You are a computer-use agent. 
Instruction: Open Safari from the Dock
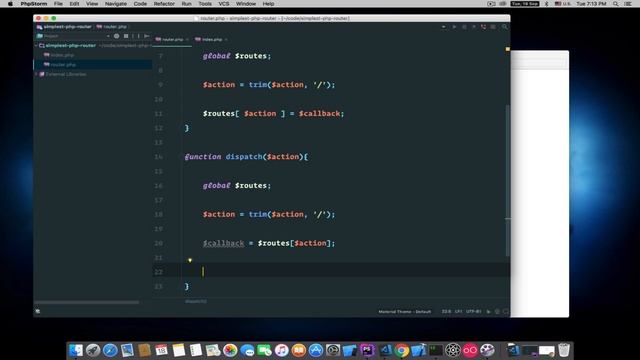(x=110, y=350)
